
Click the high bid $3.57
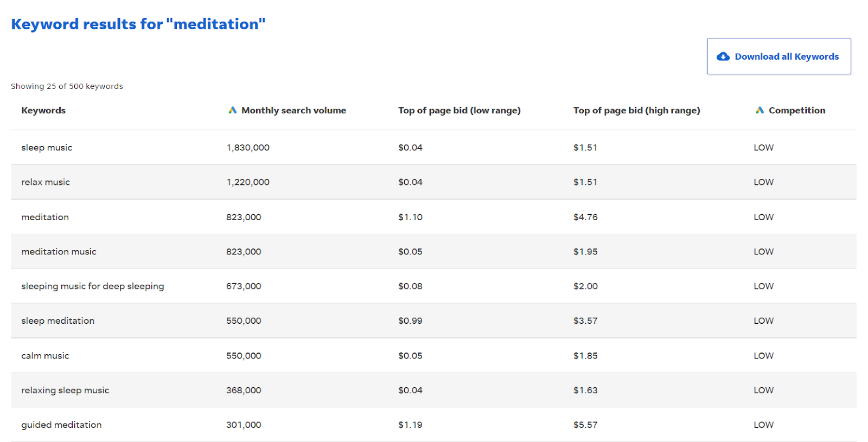pyautogui.click(x=585, y=321)
